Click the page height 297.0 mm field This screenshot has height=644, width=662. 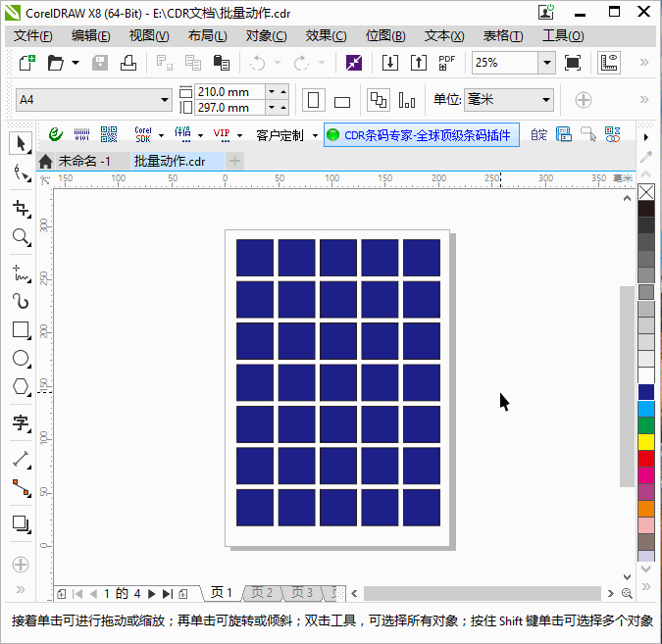(x=229, y=108)
